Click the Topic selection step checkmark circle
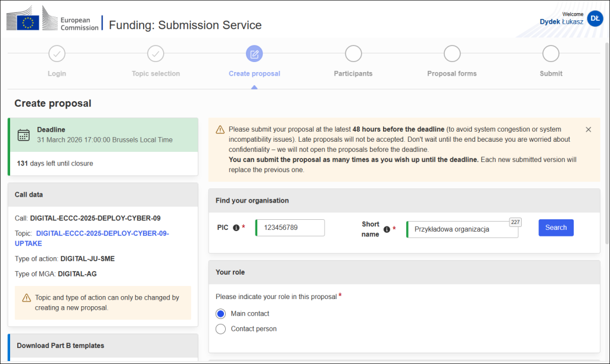610x364 pixels. (155, 54)
